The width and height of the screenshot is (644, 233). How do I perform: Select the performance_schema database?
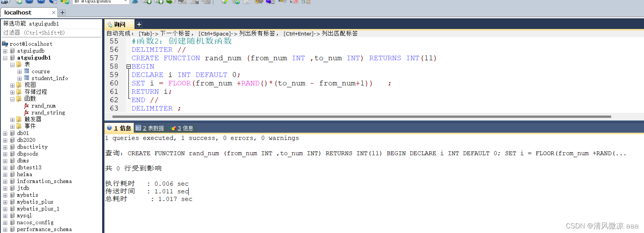[x=44, y=229]
